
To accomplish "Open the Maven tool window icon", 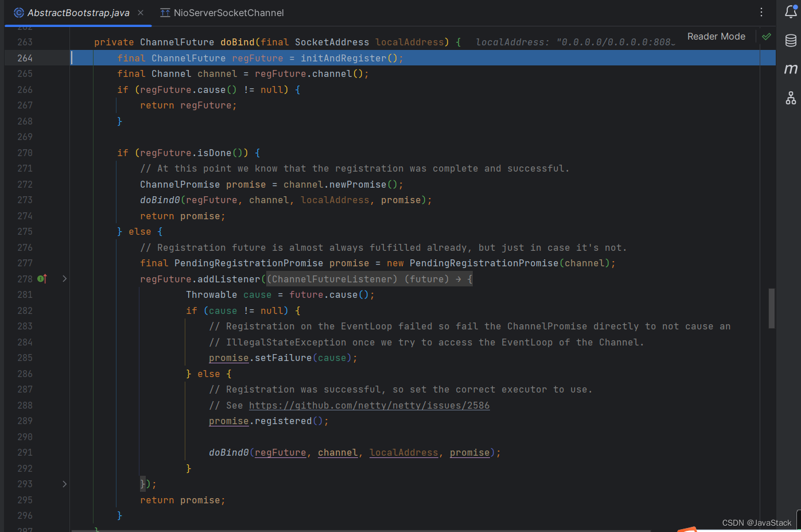I will 791,69.
